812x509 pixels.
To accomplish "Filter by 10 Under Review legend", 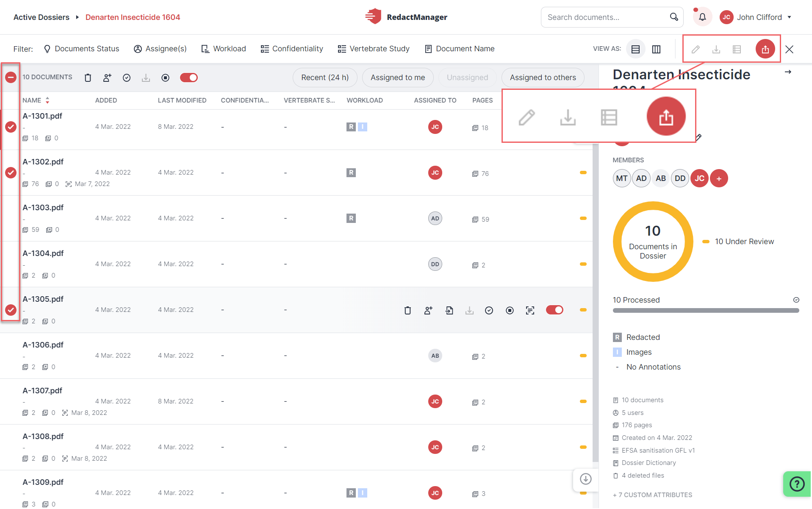I will point(738,242).
